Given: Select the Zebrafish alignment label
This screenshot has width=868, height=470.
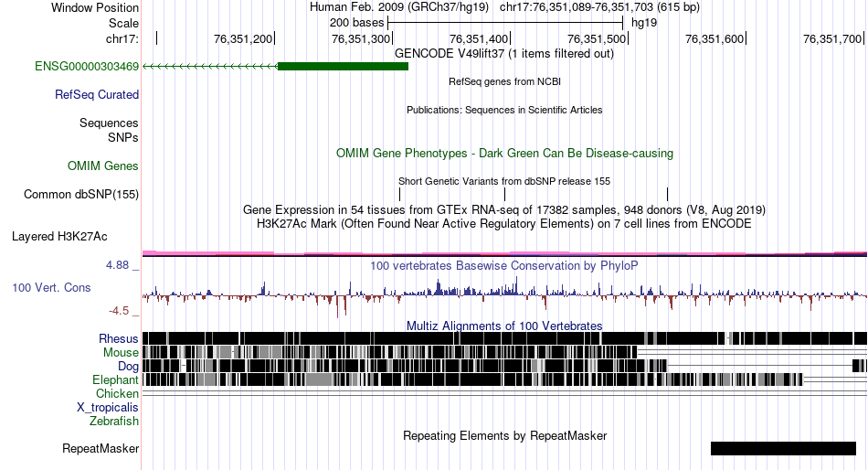Looking at the screenshot, I should [114, 422].
